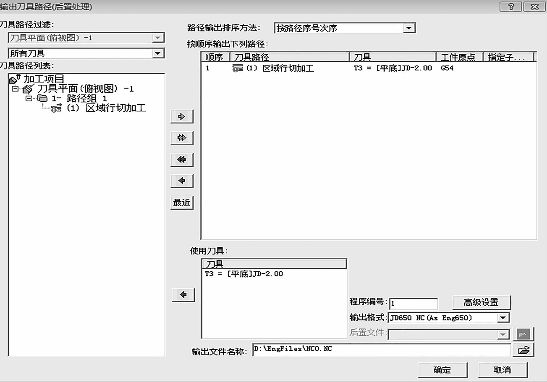Click the 刀具路径 column header

click(x=290, y=57)
